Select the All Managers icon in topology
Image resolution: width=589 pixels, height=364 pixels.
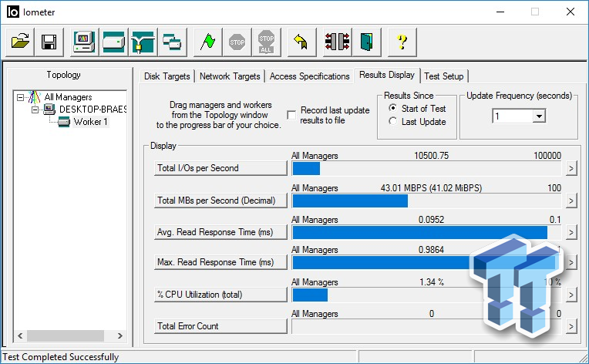pyautogui.click(x=34, y=97)
